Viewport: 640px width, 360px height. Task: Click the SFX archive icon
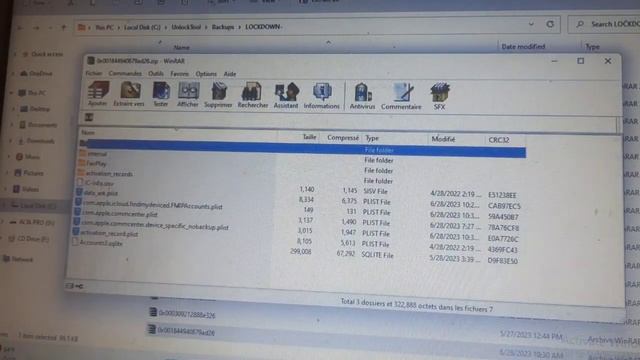440,97
